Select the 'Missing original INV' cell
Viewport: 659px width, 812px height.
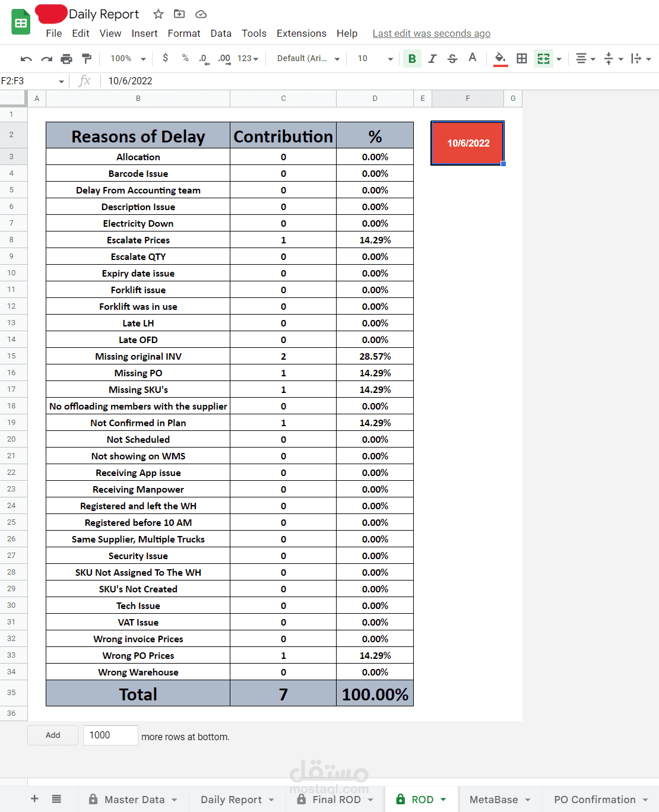[x=138, y=356]
